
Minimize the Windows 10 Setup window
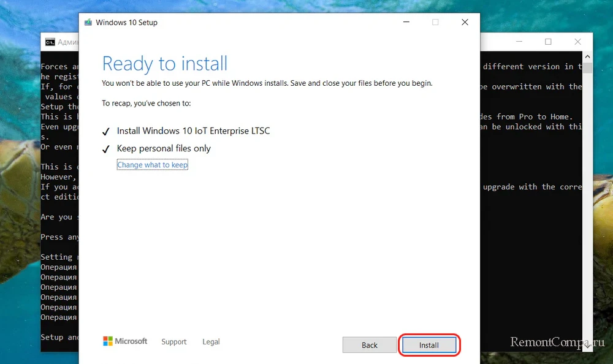point(406,22)
